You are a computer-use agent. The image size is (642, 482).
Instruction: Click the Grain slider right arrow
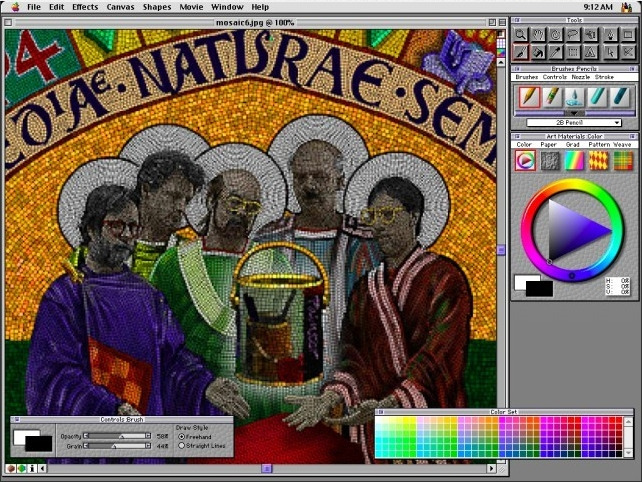pos(148,446)
